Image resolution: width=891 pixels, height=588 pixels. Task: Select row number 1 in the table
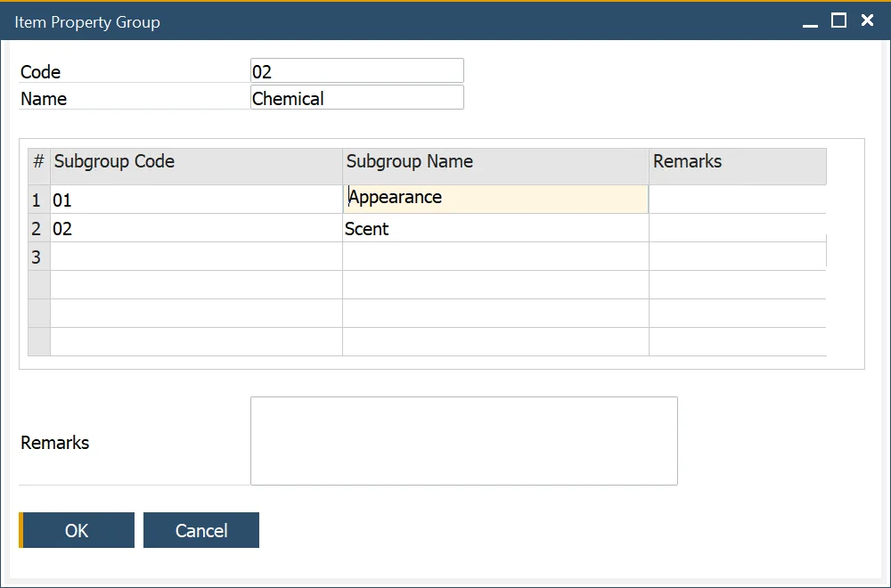coord(37,200)
